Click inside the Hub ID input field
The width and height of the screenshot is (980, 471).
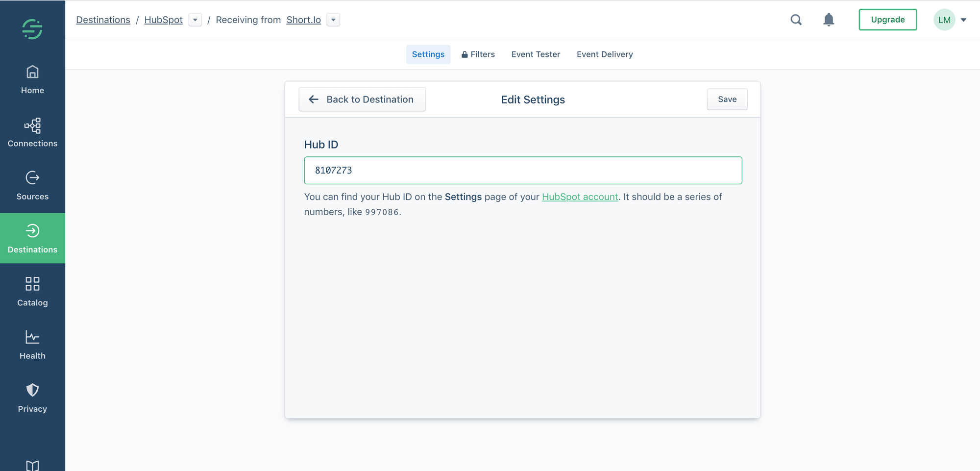tap(523, 170)
